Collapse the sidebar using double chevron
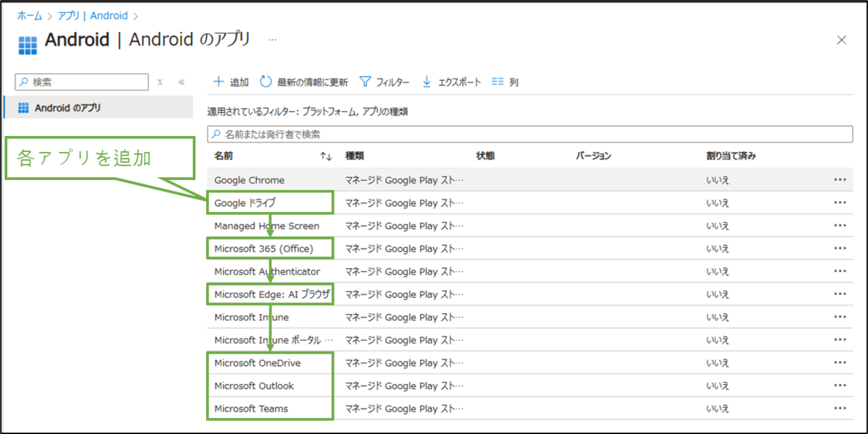Screen dimensions: 868x434 point(182,82)
